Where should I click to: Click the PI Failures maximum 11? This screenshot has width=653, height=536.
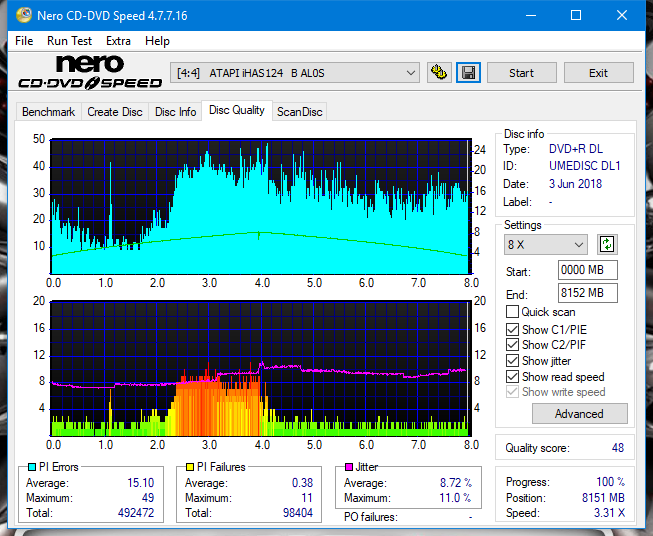pos(307,498)
